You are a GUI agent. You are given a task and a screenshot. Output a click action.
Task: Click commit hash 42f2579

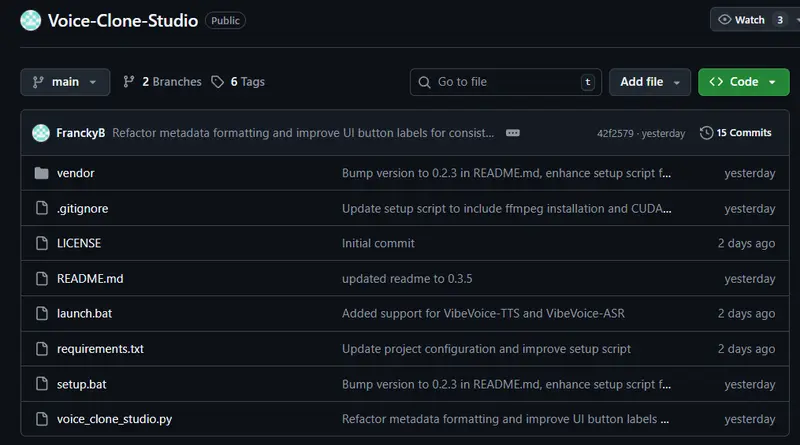617,134
